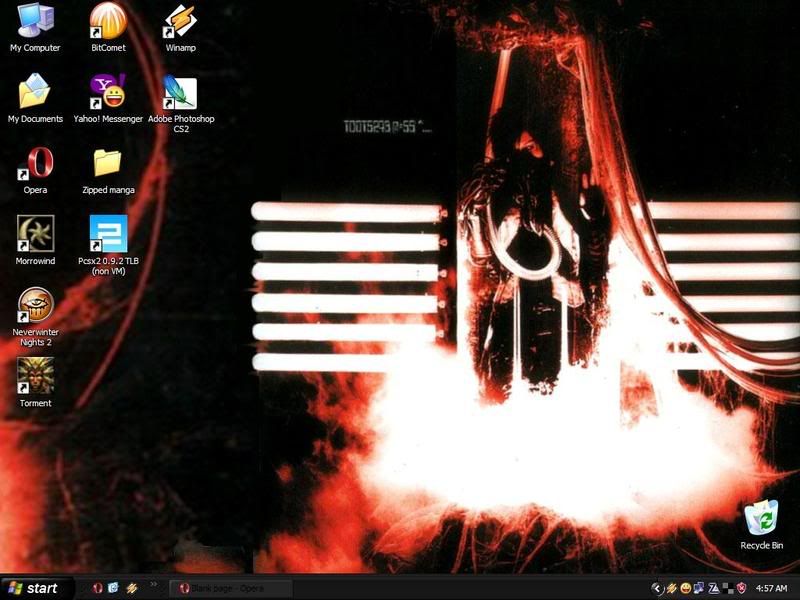Image resolution: width=800 pixels, height=600 pixels.
Task: Select the Pcsx2 0.9.2 TLB shortcut
Action: tap(108, 245)
